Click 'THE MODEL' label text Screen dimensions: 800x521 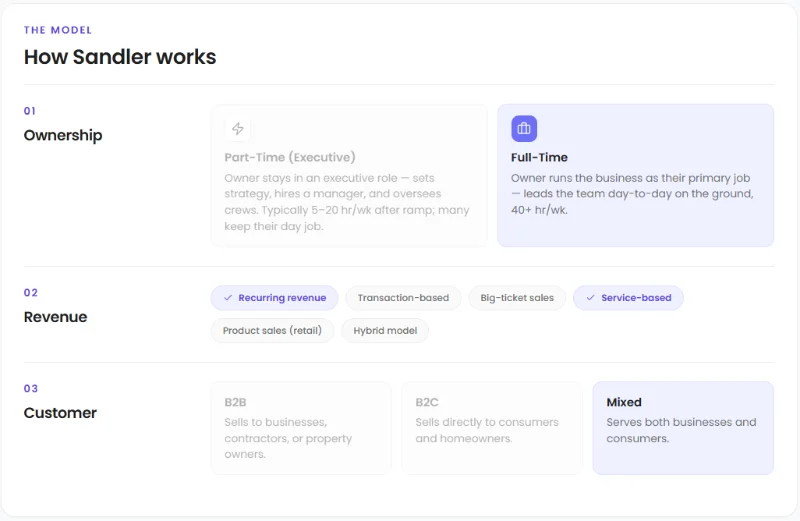click(58, 30)
